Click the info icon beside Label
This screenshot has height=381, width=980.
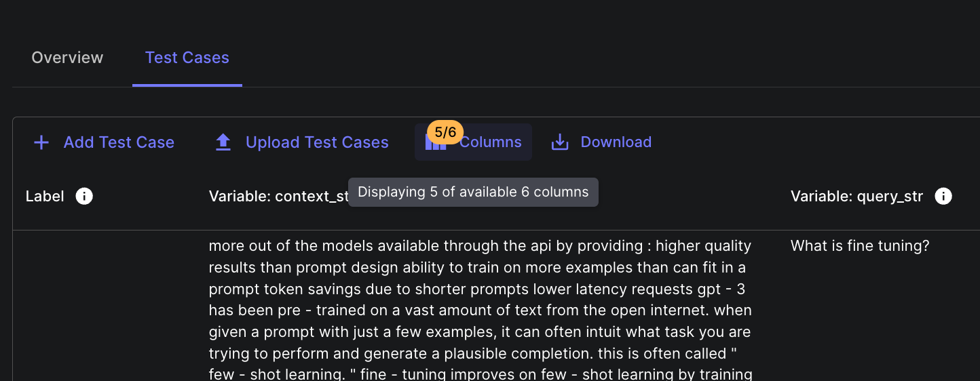click(x=84, y=197)
